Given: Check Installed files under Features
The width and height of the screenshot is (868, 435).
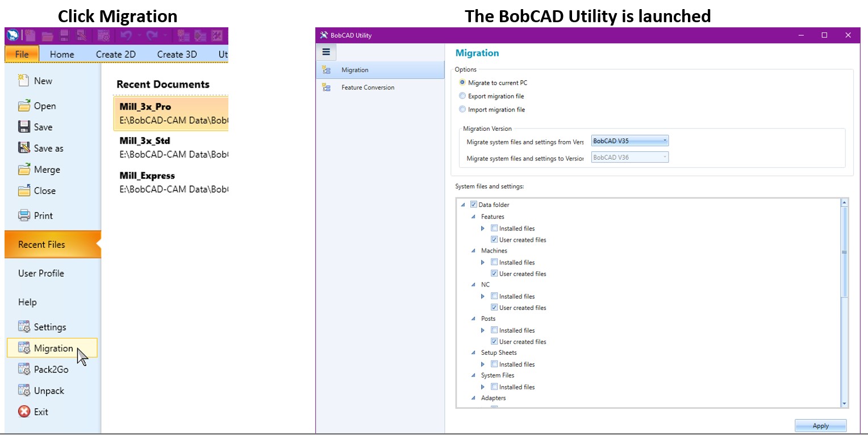Looking at the screenshot, I should point(494,228).
